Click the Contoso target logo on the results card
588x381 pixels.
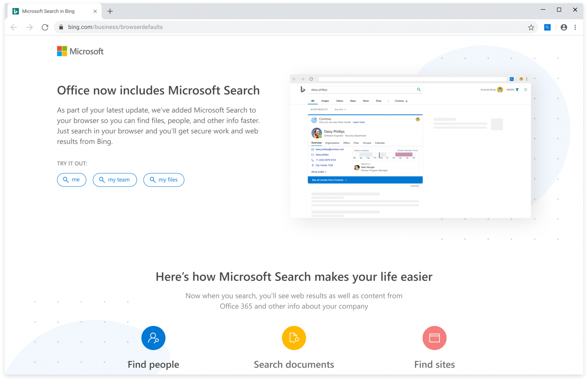tap(314, 120)
